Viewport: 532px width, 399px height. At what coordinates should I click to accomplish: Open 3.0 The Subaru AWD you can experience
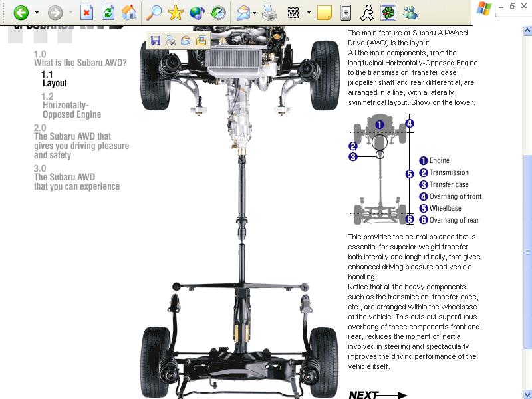(76, 178)
